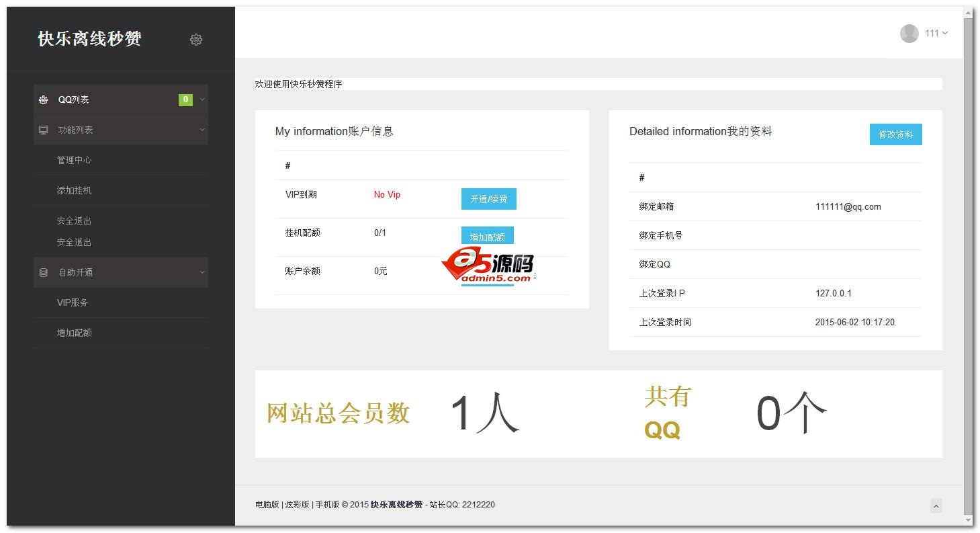Viewport: 980px width, 533px height.
Task: Switch to 手机版 in the footer
Action: (x=327, y=505)
